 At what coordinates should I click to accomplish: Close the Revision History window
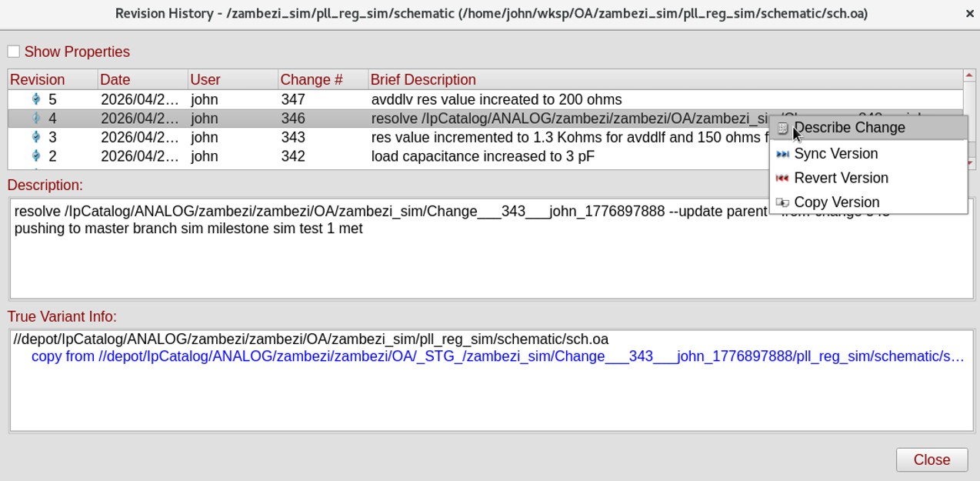pyautogui.click(x=932, y=459)
